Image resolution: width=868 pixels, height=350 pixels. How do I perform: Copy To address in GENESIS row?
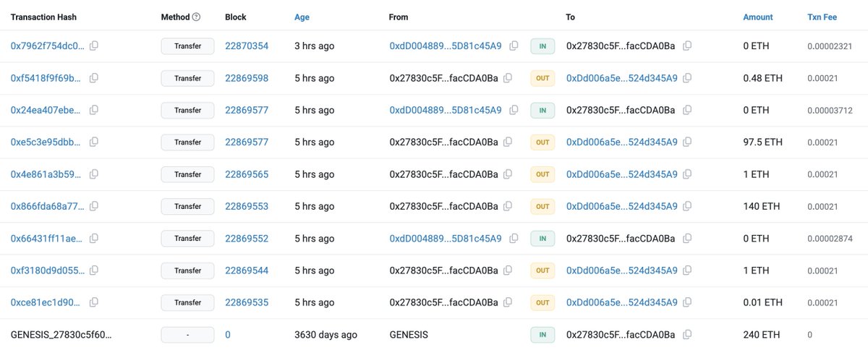tap(687, 334)
